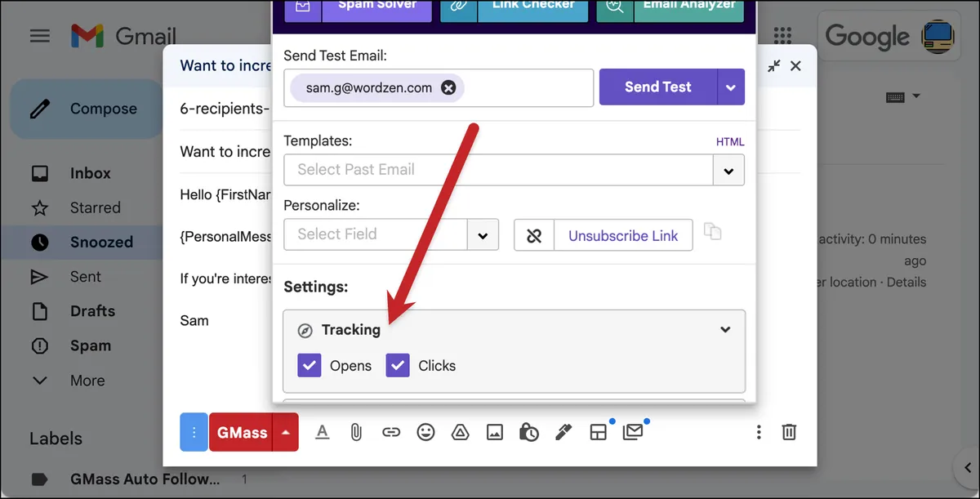The image size is (980, 499).
Task: Copy personalization field icon beside Unsubscribe Link
Action: (x=713, y=232)
